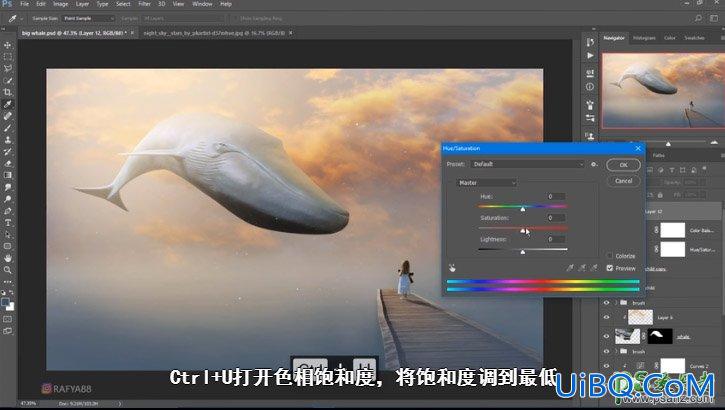Click the Hue value input field
This screenshot has width=725, height=410.
555,196
